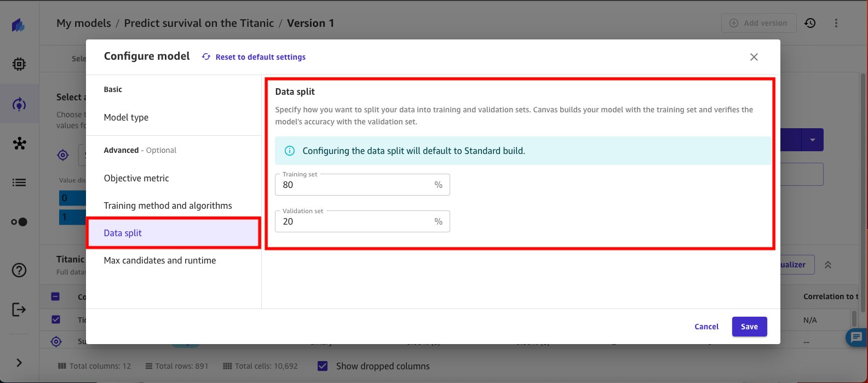Open the chip icon in left sidebar
868x383 pixels.
tap(19, 64)
